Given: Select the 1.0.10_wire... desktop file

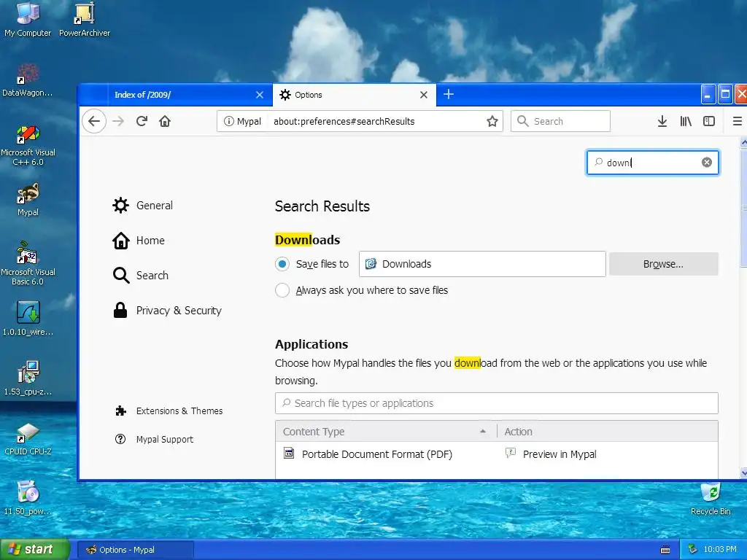Looking at the screenshot, I should coord(28,318).
